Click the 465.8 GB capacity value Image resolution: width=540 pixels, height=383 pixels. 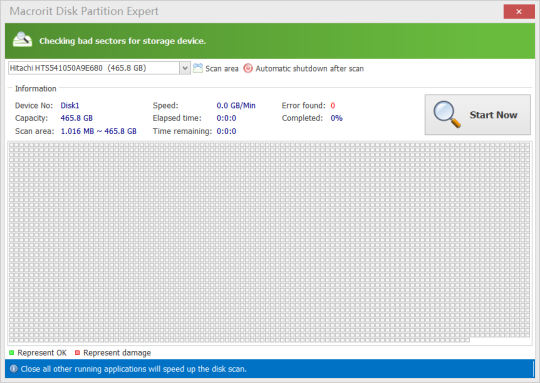(76, 118)
